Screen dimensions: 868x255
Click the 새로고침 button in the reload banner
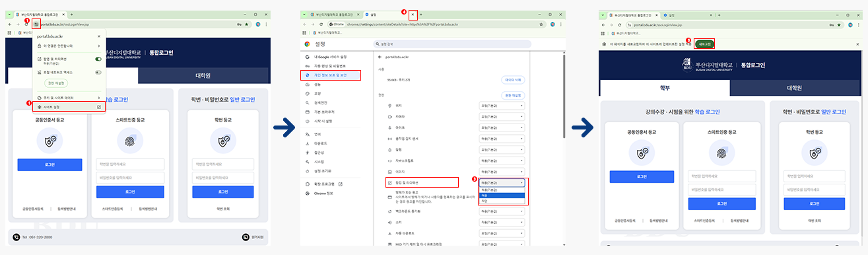coord(704,44)
